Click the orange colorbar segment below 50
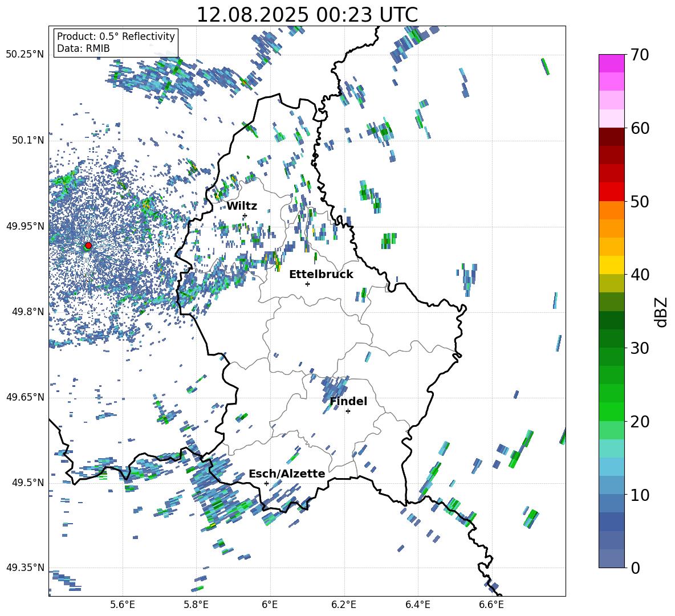Viewport: 675px width, 616px height. pos(611,210)
